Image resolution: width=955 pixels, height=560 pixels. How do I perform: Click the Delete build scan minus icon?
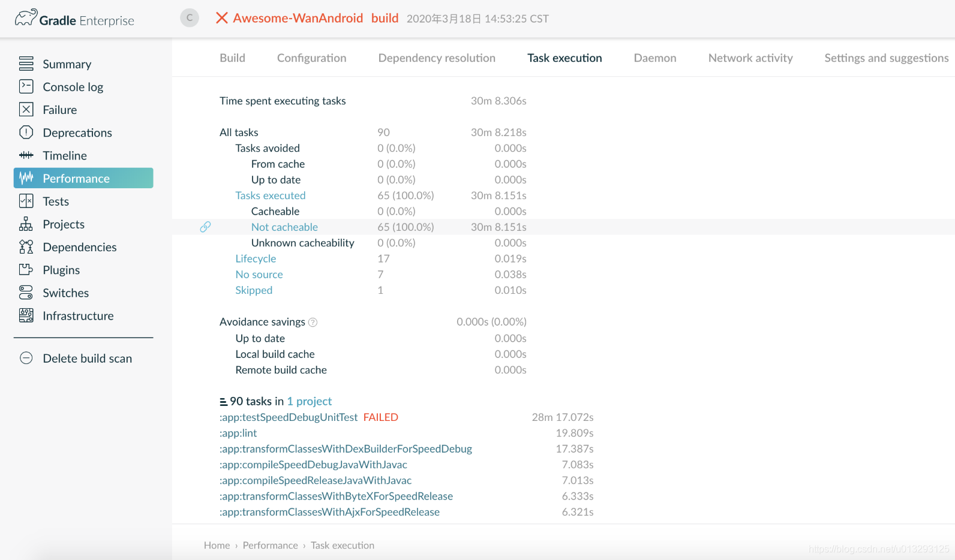[x=26, y=358]
